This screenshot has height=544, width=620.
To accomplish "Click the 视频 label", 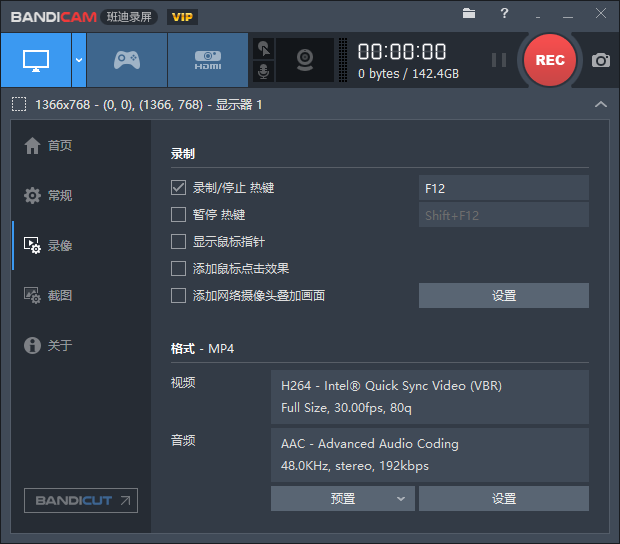I will coord(183,382).
